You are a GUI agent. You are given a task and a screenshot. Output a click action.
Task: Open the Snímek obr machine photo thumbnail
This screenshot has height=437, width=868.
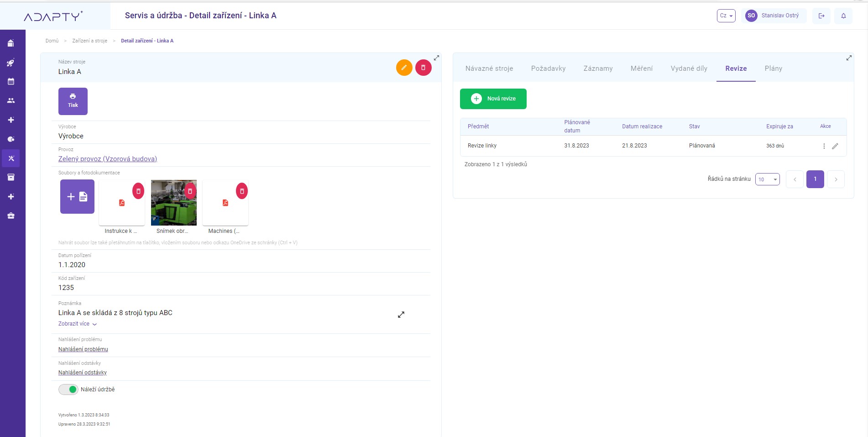coord(174,203)
